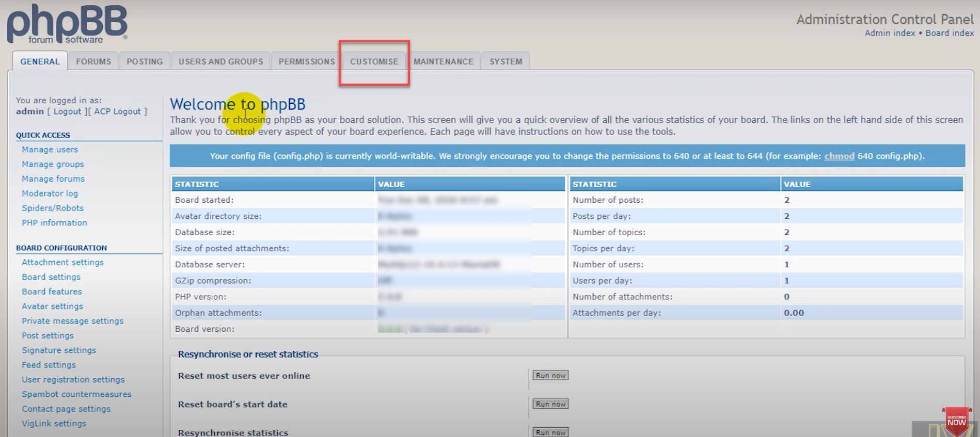Open Attachment settings in Board Configuration

(x=62, y=262)
